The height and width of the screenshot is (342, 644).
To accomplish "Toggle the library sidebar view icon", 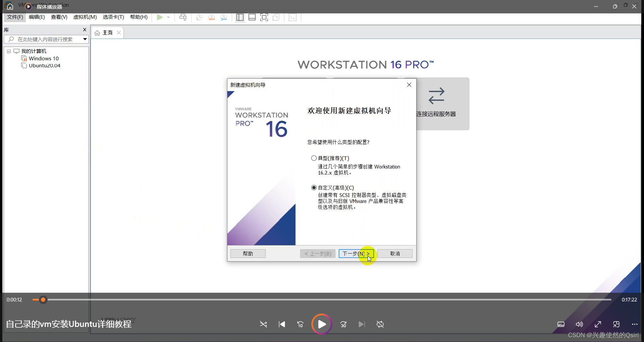I will click(x=240, y=17).
